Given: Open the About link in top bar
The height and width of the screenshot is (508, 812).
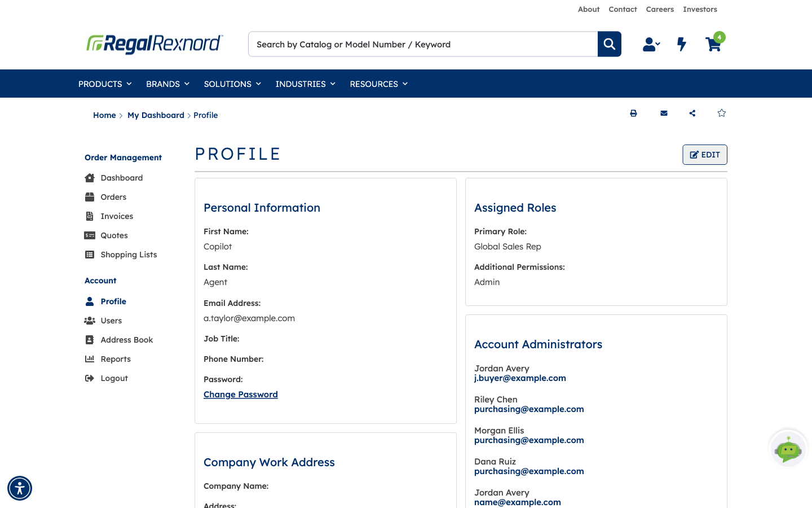Looking at the screenshot, I should point(589,10).
